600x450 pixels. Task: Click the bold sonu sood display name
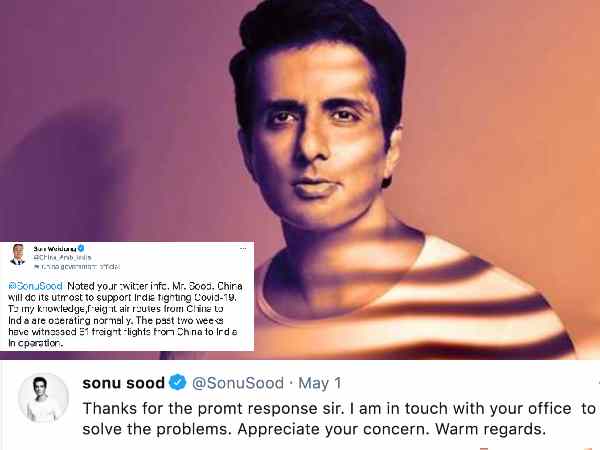click(123, 383)
